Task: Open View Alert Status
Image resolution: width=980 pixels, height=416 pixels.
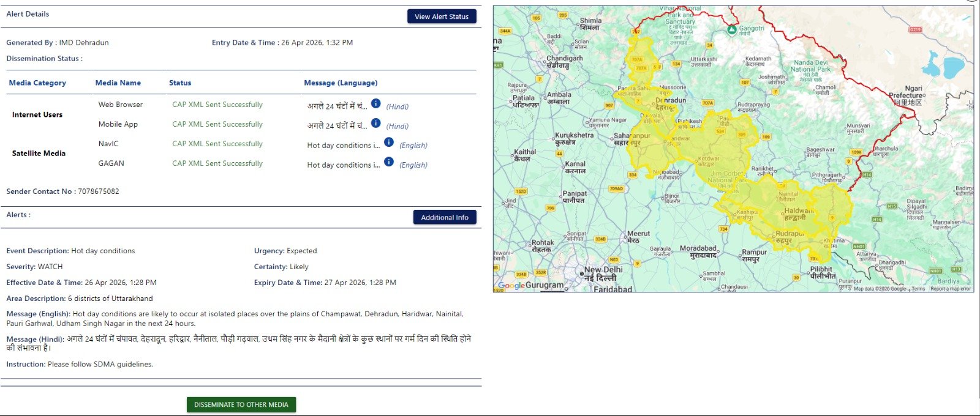Action: click(442, 17)
